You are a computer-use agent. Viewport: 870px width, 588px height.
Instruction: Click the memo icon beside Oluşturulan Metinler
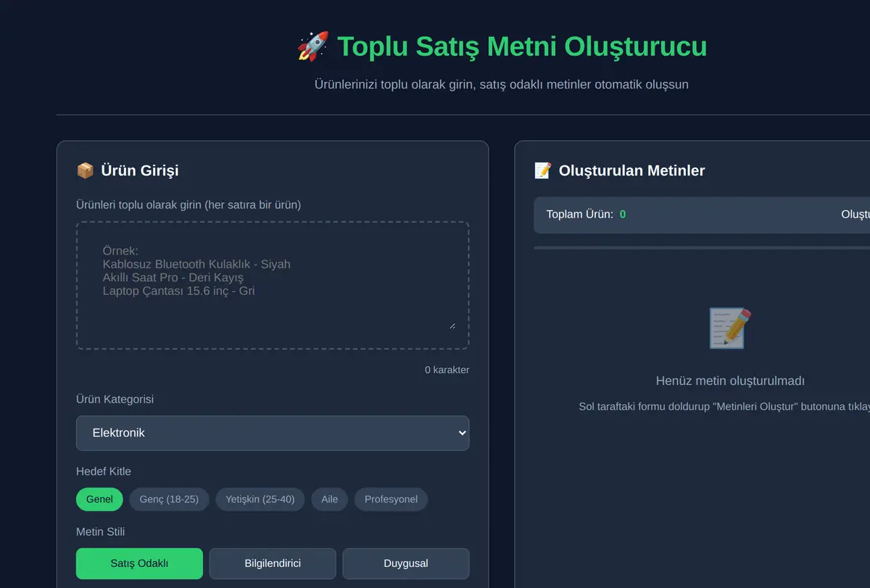(x=542, y=170)
